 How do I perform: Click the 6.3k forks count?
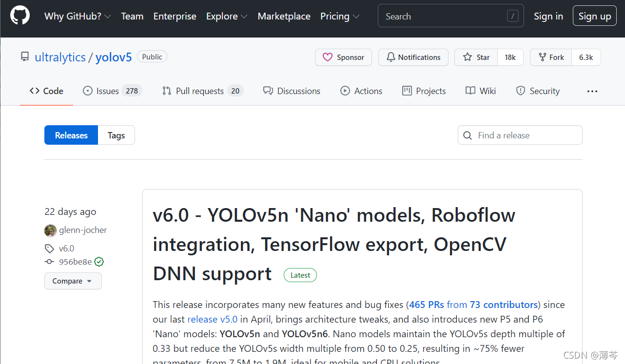586,57
